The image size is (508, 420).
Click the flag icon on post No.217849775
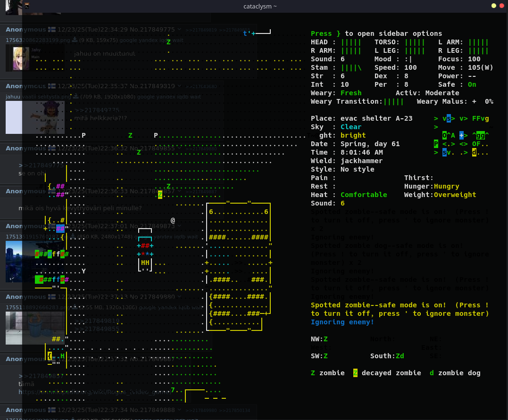pos(51,30)
